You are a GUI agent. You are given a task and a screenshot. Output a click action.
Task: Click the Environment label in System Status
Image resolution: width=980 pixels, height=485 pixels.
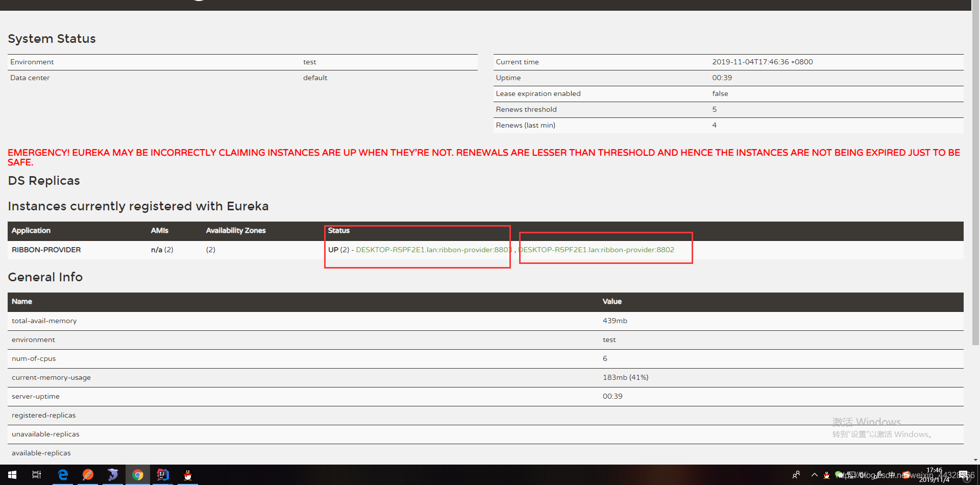[32, 62]
